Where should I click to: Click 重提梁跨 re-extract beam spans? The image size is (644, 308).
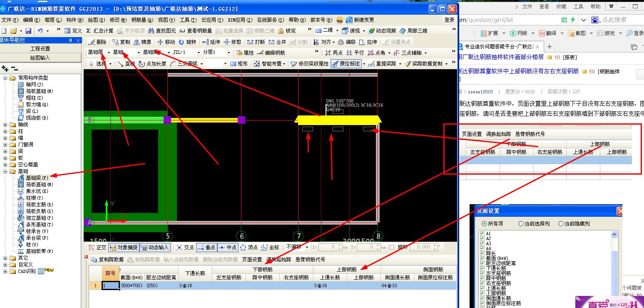[x=382, y=64]
